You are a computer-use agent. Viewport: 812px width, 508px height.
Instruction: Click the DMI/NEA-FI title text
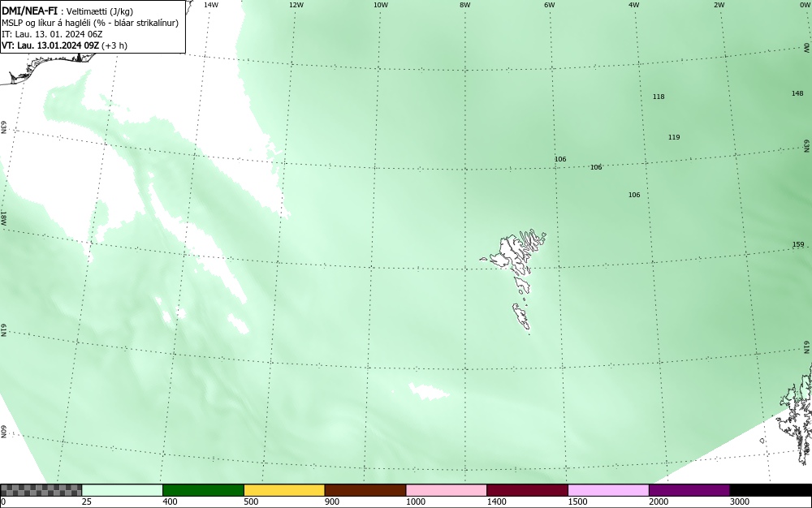pos(29,11)
